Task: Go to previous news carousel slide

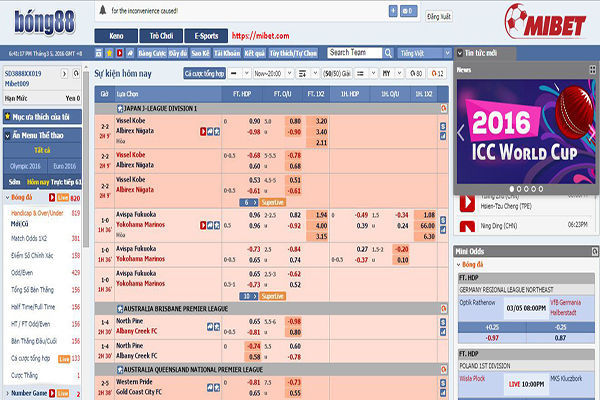Action: pyautogui.click(x=461, y=133)
